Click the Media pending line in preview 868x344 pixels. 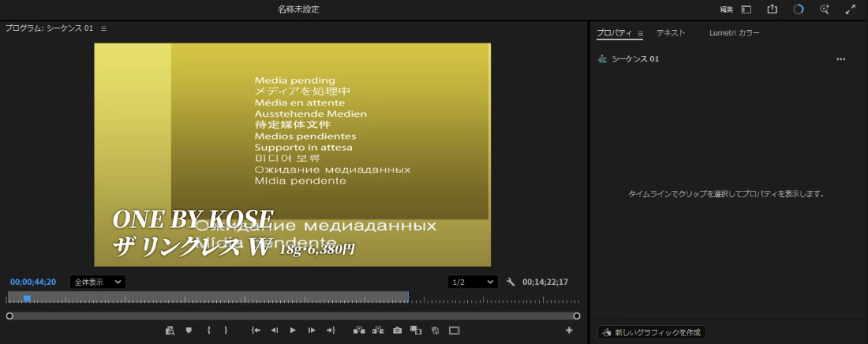pyautogui.click(x=294, y=81)
